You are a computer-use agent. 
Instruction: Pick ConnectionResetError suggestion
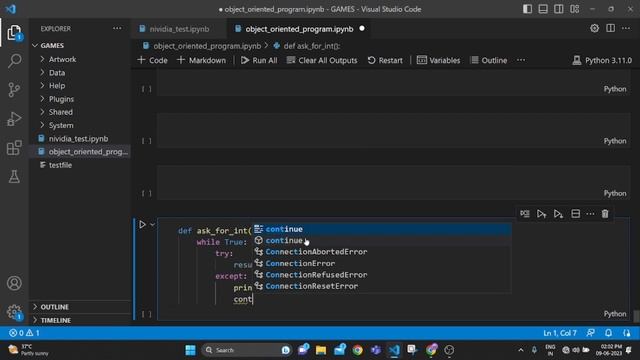(382, 286)
